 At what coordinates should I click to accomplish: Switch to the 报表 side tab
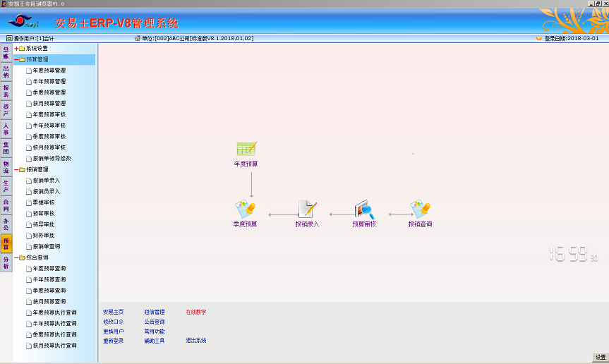click(6, 91)
